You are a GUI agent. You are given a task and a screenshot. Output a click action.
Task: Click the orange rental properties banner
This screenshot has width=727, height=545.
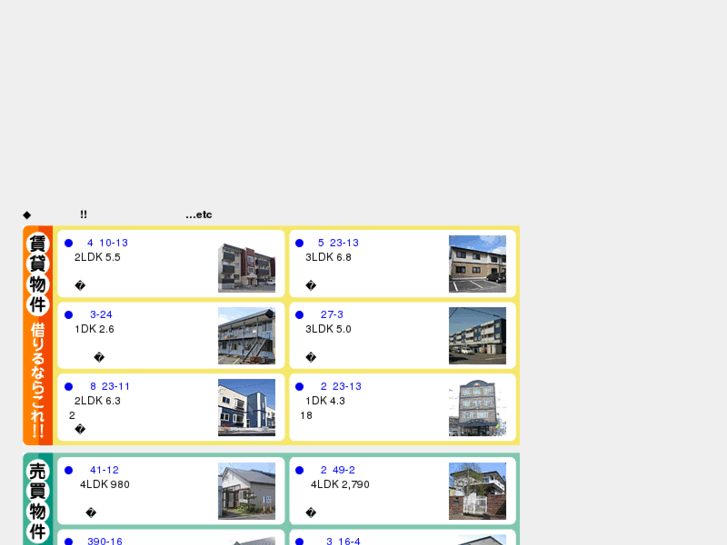38,335
